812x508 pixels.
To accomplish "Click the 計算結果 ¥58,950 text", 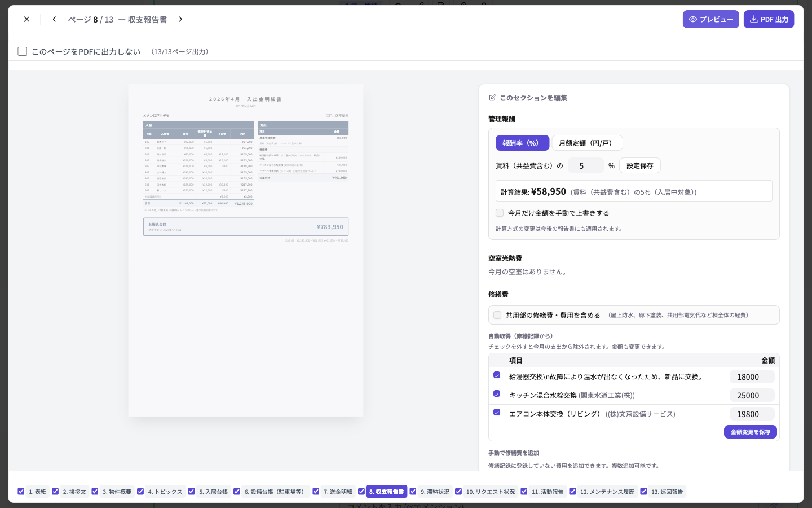I will tap(533, 191).
